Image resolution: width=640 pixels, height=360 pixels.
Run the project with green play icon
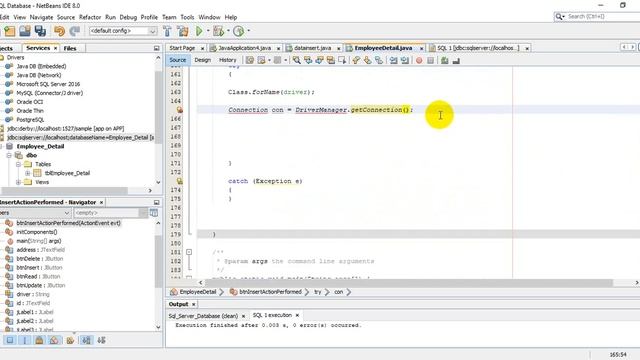(199, 31)
